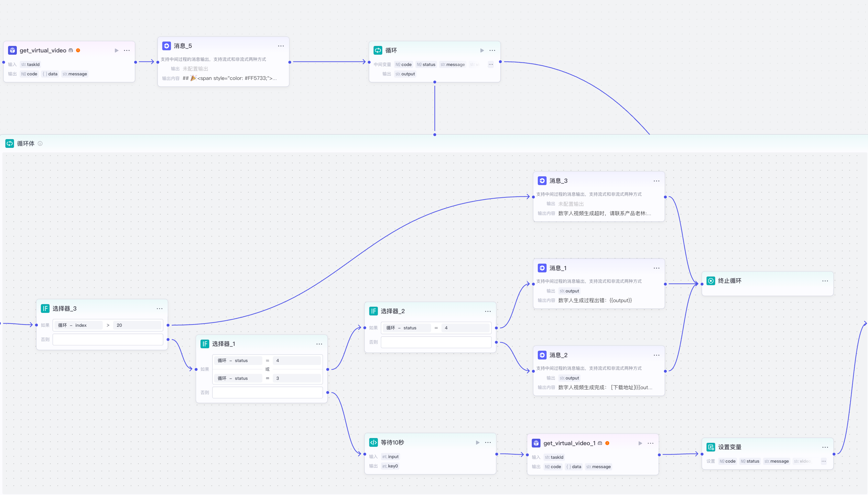Click the 选择器_3 else branch field
The height and width of the screenshot is (495, 868).
[x=108, y=339]
